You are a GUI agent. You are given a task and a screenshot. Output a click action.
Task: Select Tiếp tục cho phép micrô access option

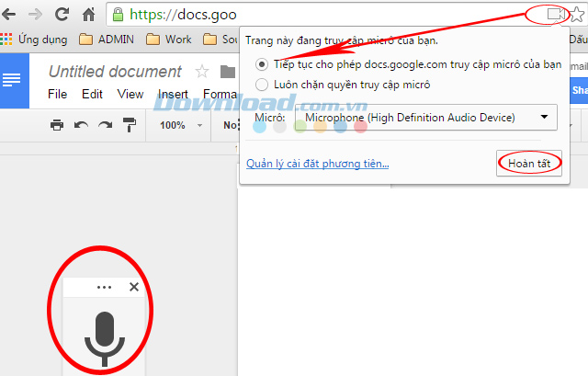[x=261, y=64]
